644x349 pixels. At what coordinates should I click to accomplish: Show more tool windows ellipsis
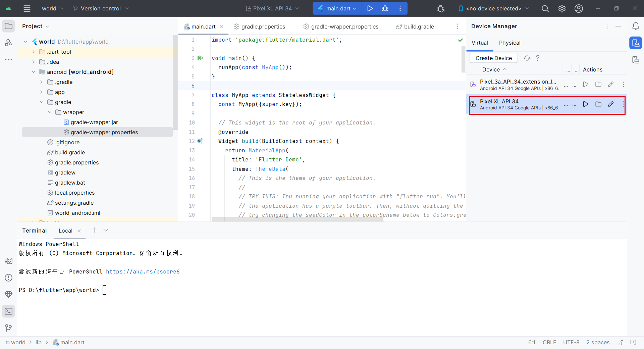(x=8, y=59)
